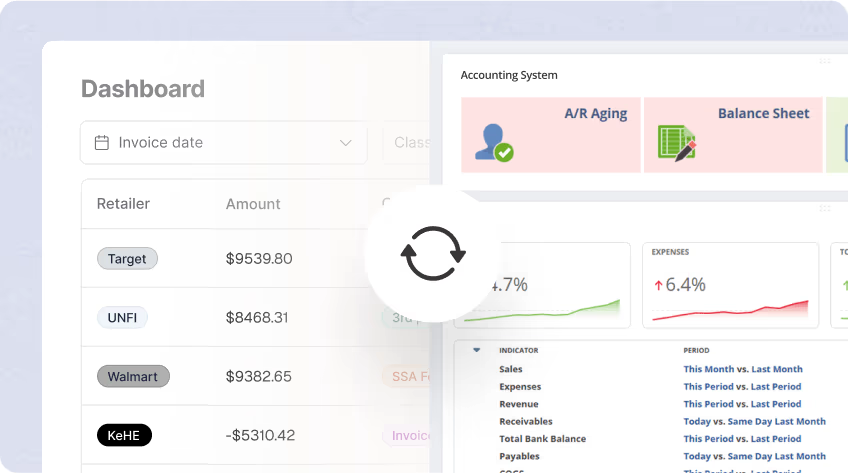Click the Expenses indicator row
Screen dimensions: 848x473
click(x=520, y=387)
